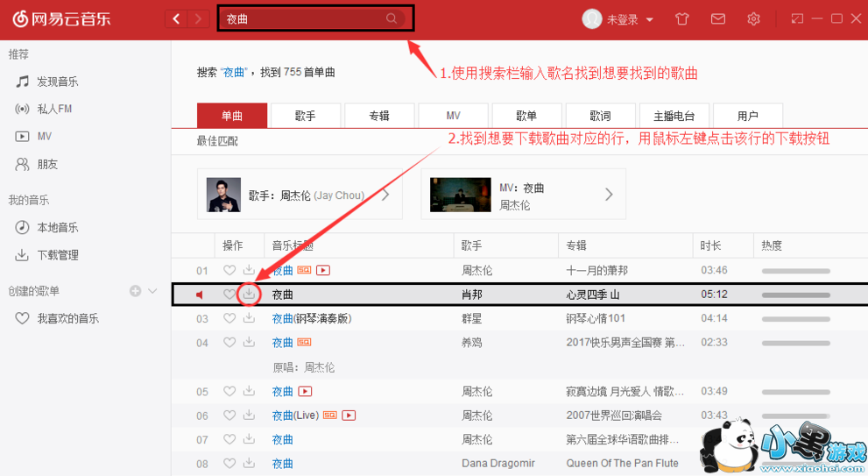Like song 08 Dana Dragomir
This screenshot has width=868, height=476.
click(x=229, y=463)
